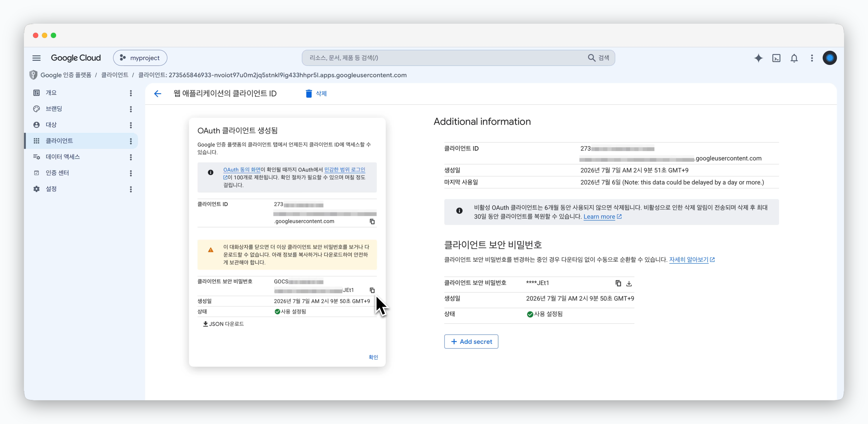Open the Gemini sparkle assistant icon
This screenshot has width=868, height=424.
(758, 58)
